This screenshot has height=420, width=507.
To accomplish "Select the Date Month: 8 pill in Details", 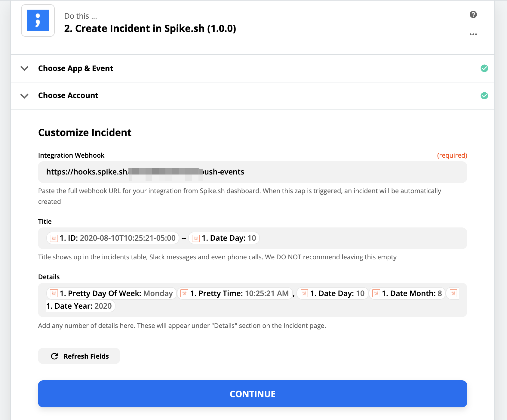I will tap(407, 293).
